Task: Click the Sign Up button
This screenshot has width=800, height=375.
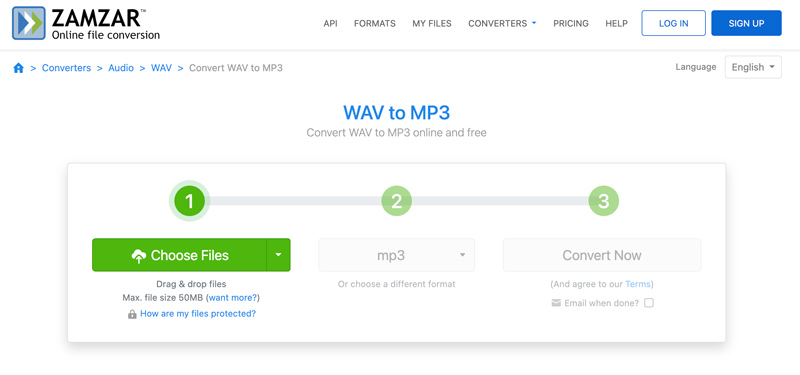Action: [x=746, y=23]
